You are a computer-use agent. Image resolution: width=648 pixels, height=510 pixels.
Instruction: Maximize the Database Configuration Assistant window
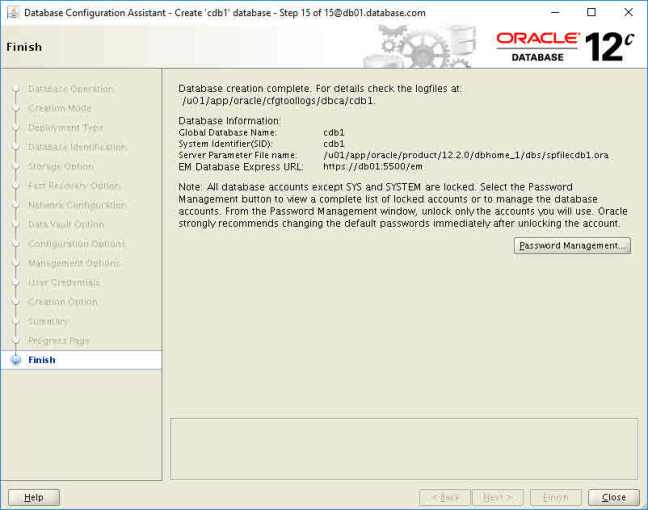pos(591,12)
